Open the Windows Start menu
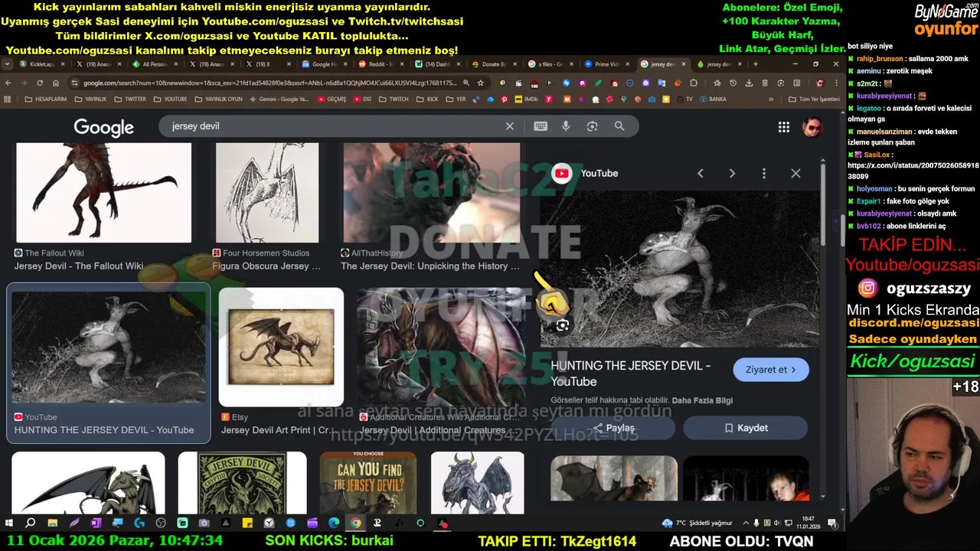 pyautogui.click(x=8, y=523)
